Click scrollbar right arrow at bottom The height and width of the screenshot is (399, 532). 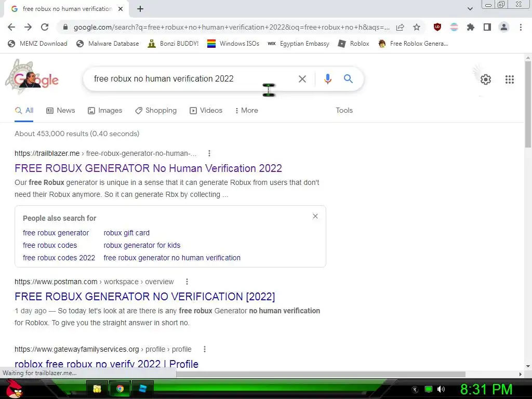(x=521, y=374)
